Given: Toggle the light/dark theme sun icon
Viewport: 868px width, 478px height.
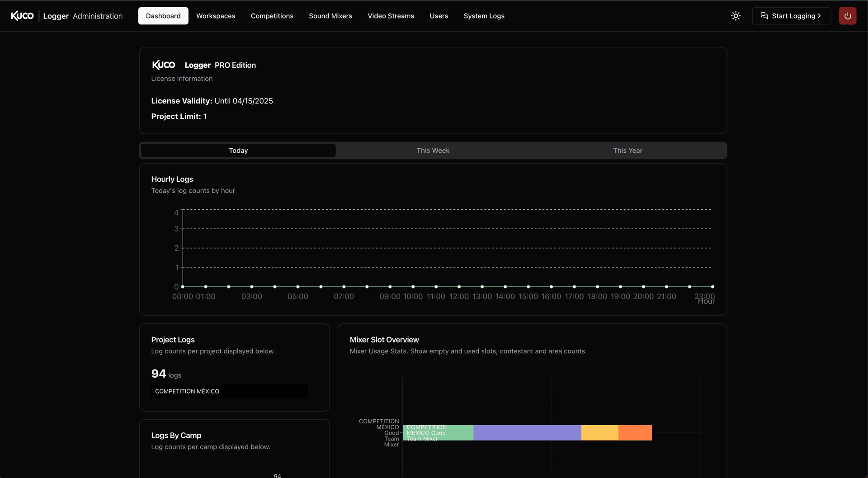Looking at the screenshot, I should coord(736,16).
